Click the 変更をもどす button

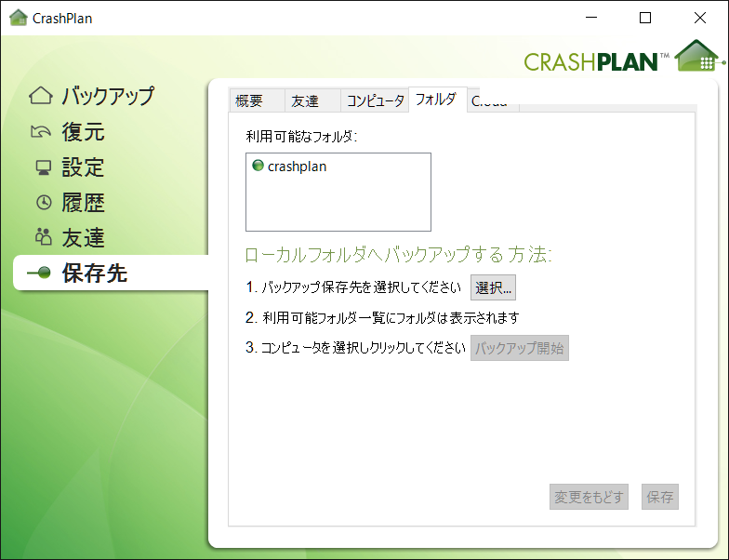[589, 497]
